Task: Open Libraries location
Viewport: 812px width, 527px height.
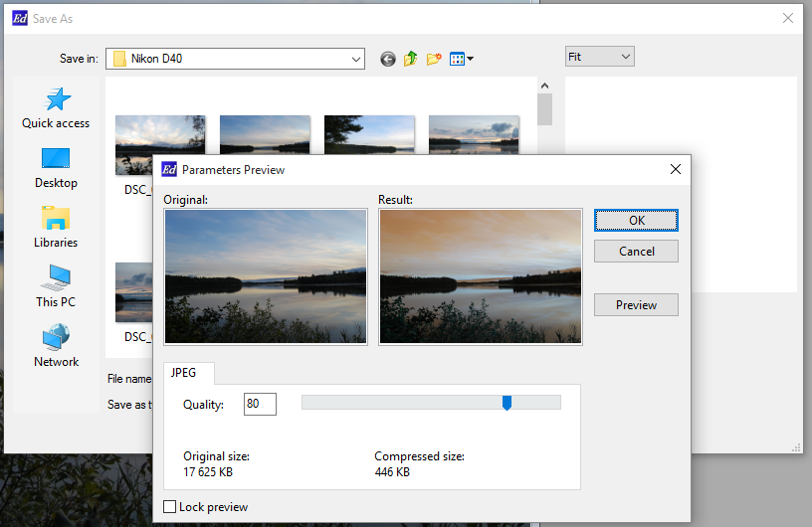Action: (56, 228)
